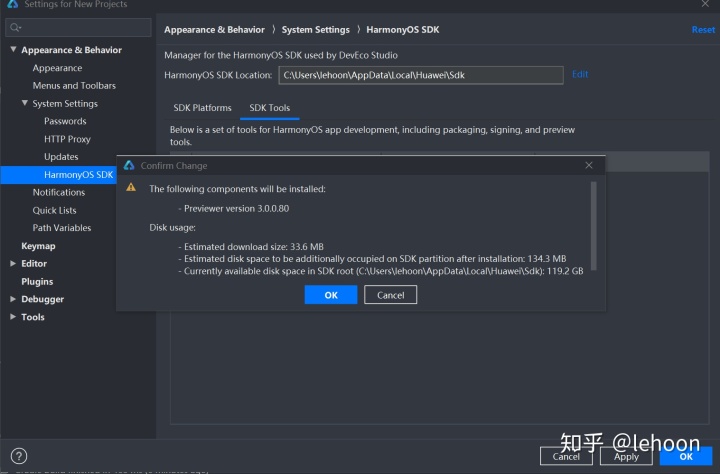Click the warning triangle icon in dialog
The image size is (720, 474).
point(131,187)
